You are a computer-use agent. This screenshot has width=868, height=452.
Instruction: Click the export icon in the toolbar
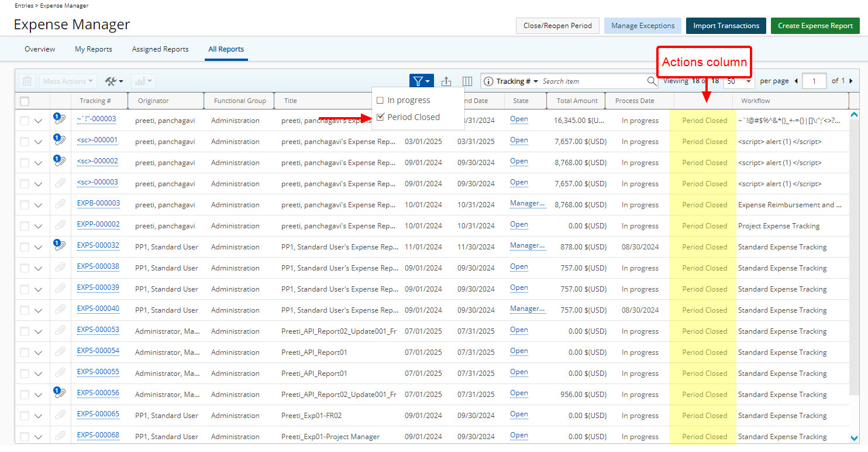(446, 81)
